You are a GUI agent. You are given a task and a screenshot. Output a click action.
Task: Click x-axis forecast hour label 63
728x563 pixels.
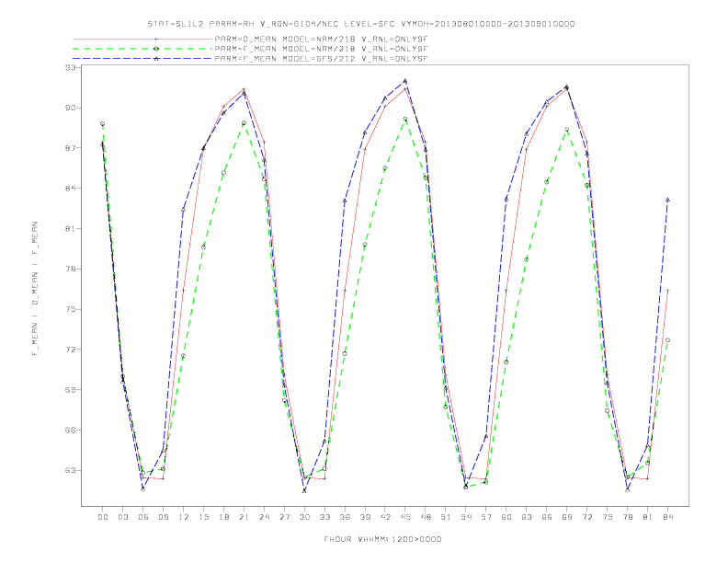pos(527,517)
